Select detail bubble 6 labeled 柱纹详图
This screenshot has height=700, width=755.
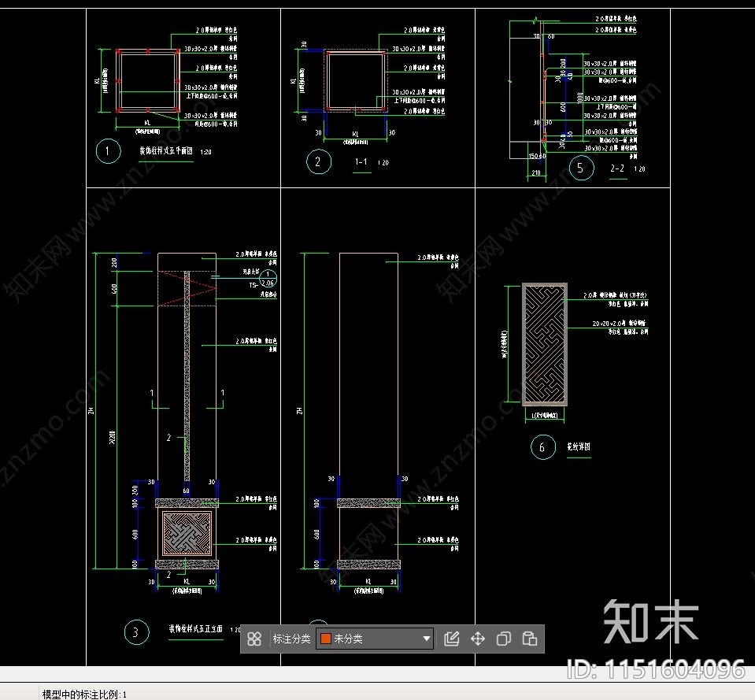[542, 447]
